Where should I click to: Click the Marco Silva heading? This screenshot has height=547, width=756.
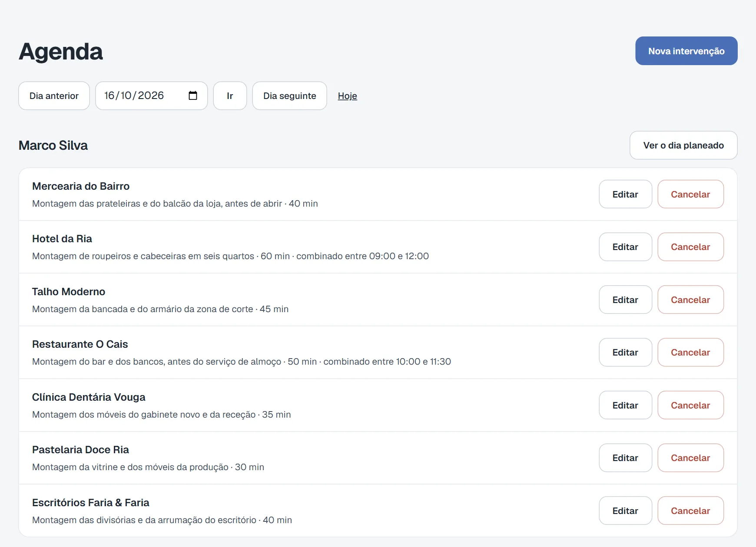tap(53, 145)
